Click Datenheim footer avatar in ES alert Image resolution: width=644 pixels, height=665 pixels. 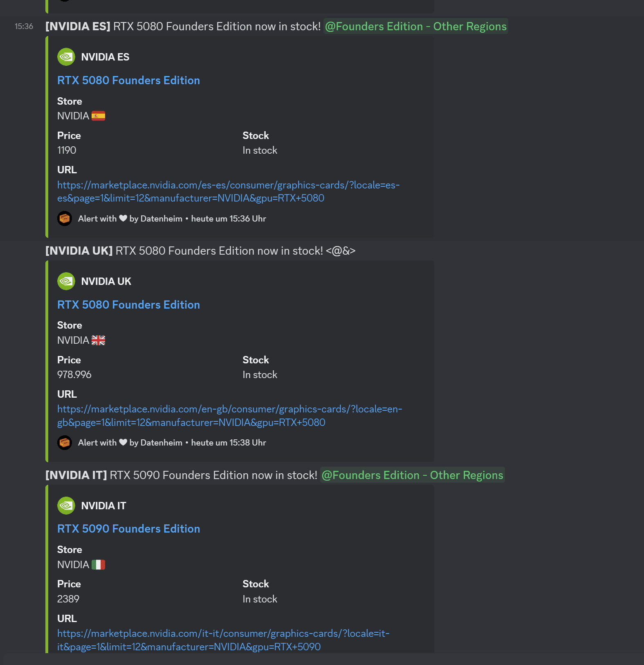(x=65, y=219)
